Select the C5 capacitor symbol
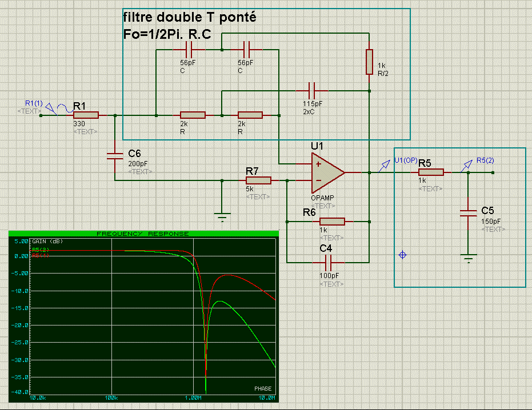Screen dimensions: 532x410 (x=468, y=213)
